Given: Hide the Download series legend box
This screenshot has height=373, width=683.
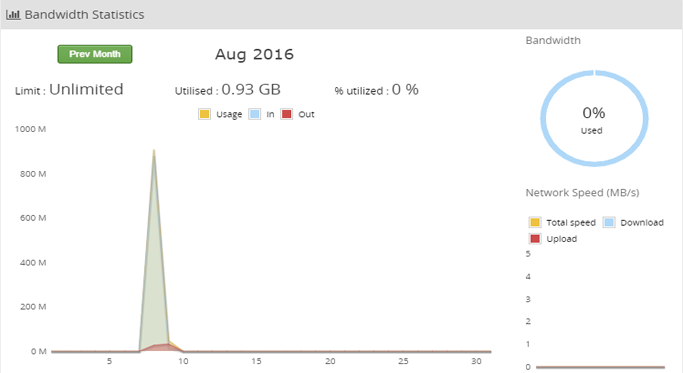Looking at the screenshot, I should (609, 222).
